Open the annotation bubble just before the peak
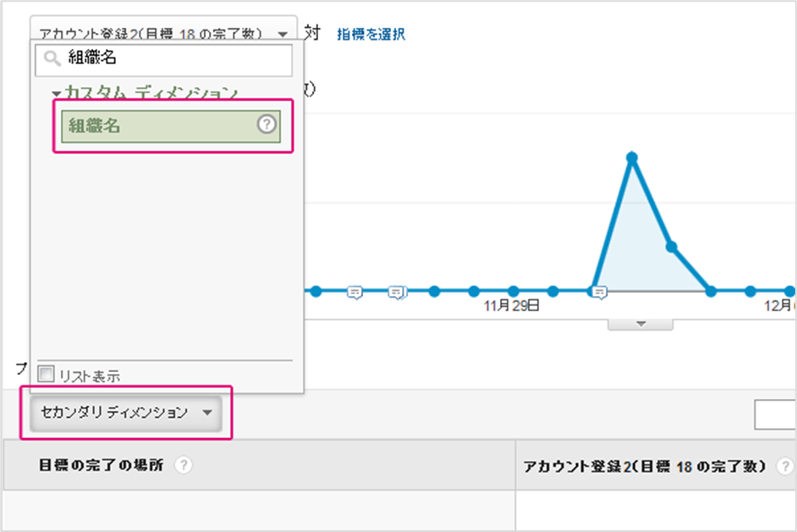Viewport: 797px width, 532px height. [x=599, y=292]
